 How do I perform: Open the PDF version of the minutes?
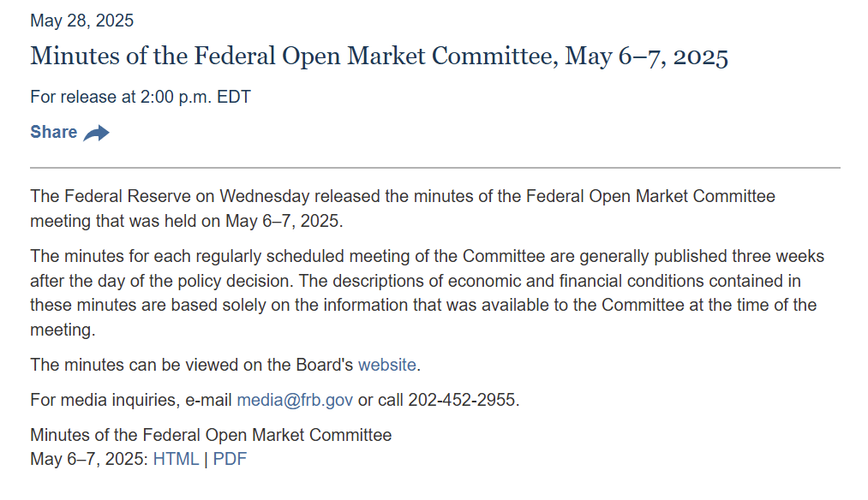[230, 459]
